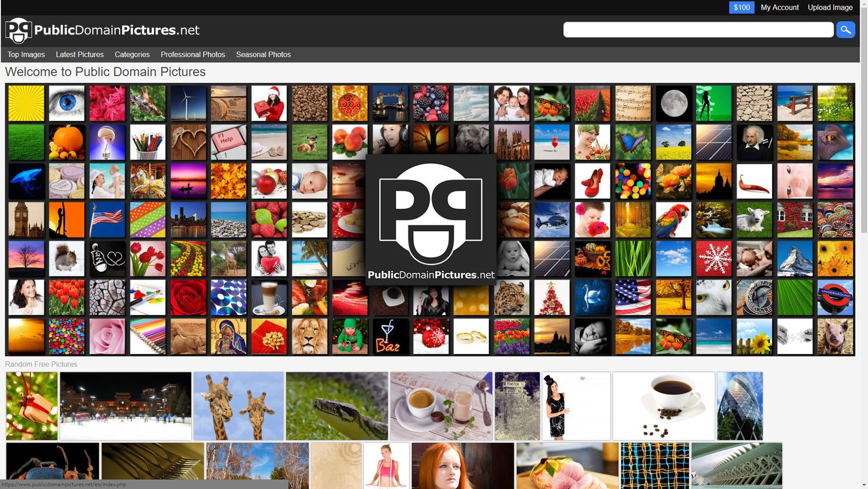Open the yellow sunburst thumbnail
Screen dimensions: 868x489
click(x=26, y=103)
